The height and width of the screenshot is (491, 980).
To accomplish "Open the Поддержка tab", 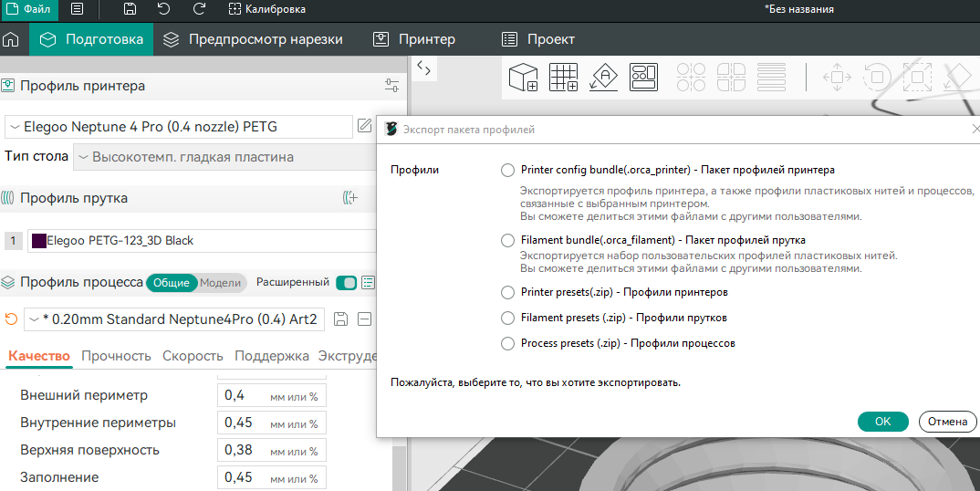I will 271,356.
